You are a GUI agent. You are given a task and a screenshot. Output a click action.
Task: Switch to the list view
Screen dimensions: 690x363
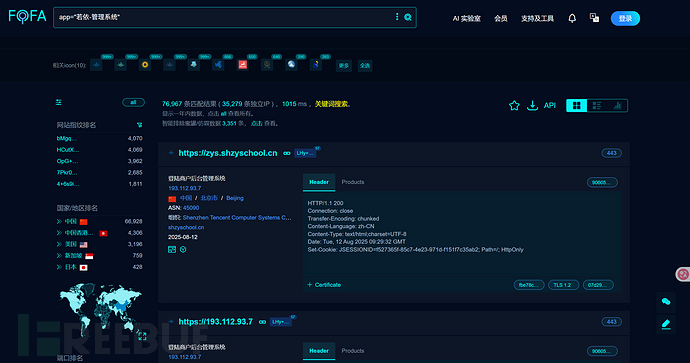(x=597, y=106)
